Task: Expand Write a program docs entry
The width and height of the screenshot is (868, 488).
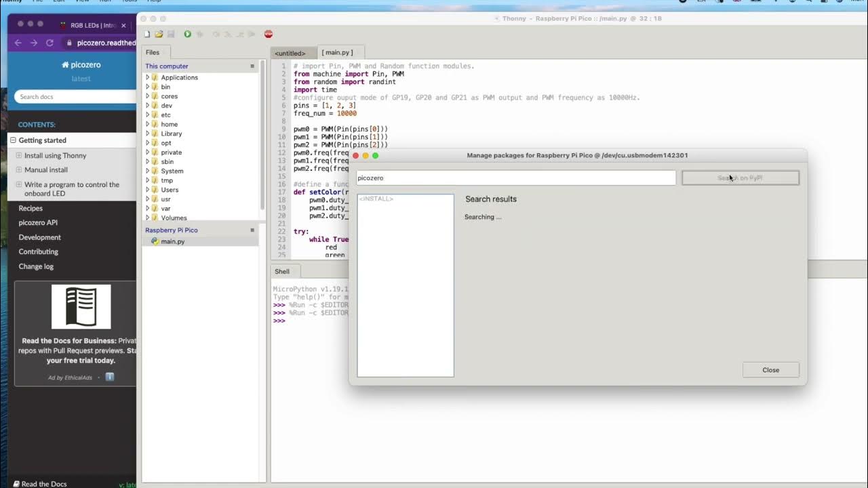Action: coord(19,184)
